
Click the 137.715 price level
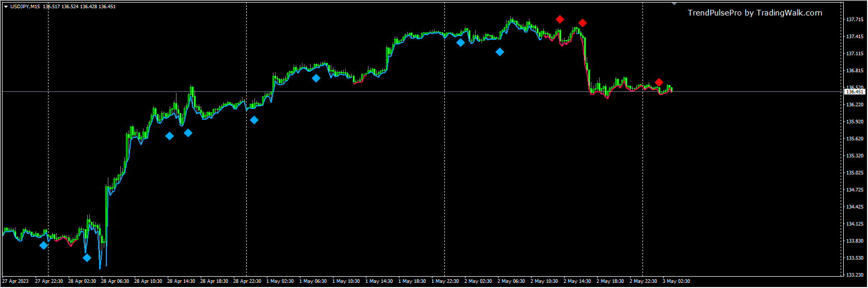855,20
